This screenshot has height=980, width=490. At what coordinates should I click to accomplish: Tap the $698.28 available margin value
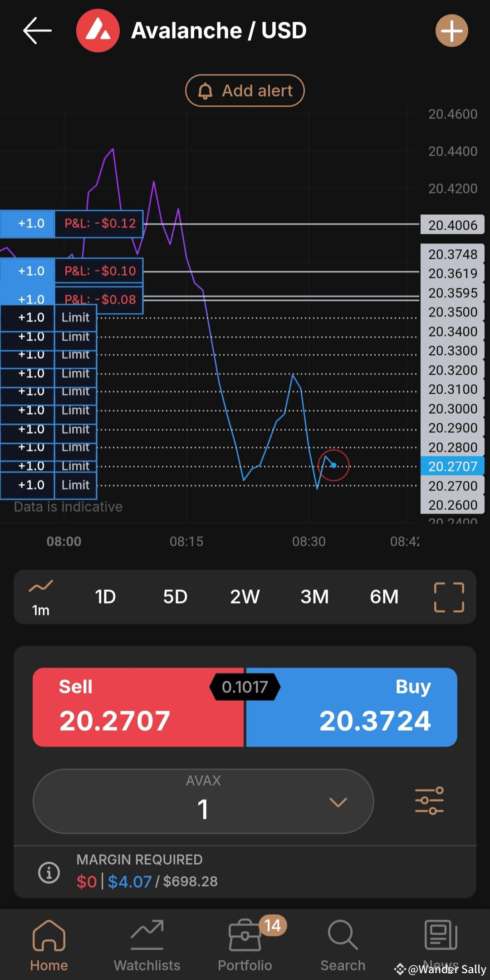point(190,881)
